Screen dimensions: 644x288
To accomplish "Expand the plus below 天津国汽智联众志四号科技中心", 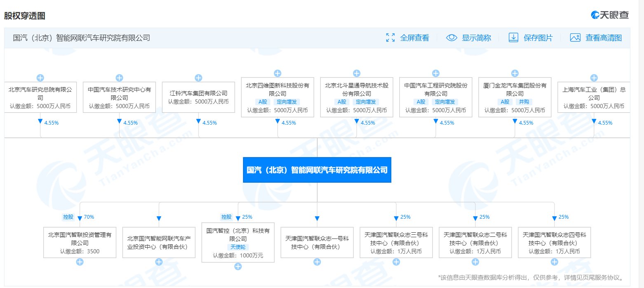I will point(555,262).
